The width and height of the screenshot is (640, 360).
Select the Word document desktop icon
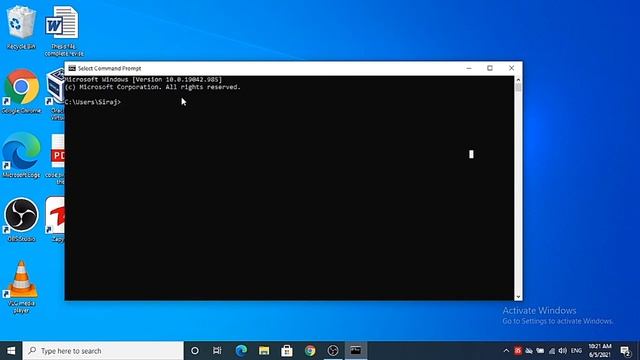(64, 31)
